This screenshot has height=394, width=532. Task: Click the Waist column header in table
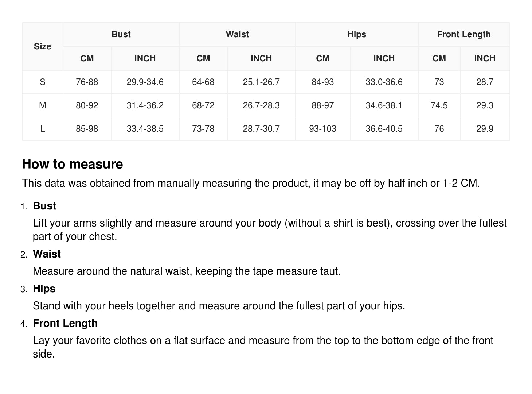pyautogui.click(x=237, y=34)
